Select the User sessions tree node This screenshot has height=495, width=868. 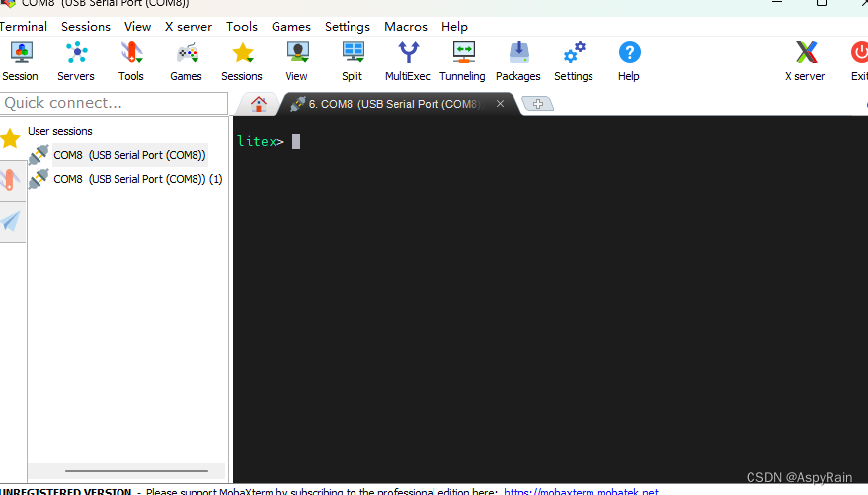click(x=60, y=131)
